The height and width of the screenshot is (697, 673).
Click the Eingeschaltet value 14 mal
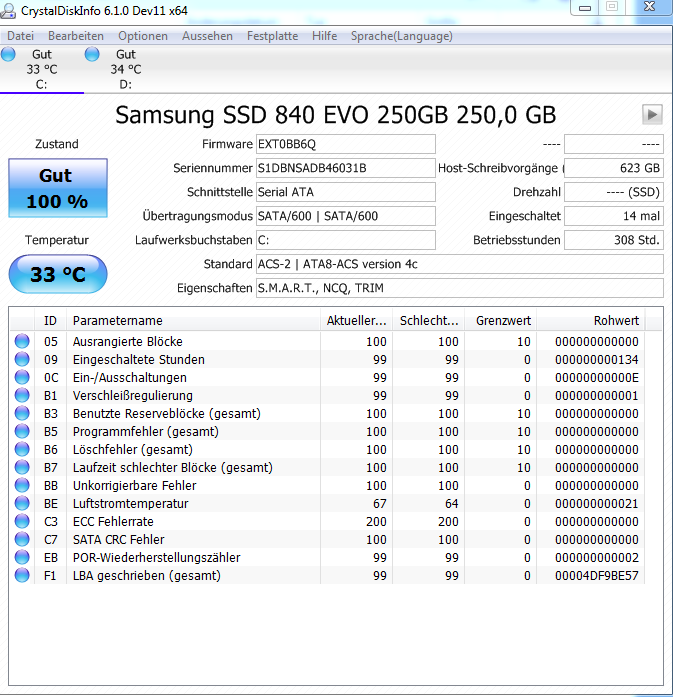(614, 216)
